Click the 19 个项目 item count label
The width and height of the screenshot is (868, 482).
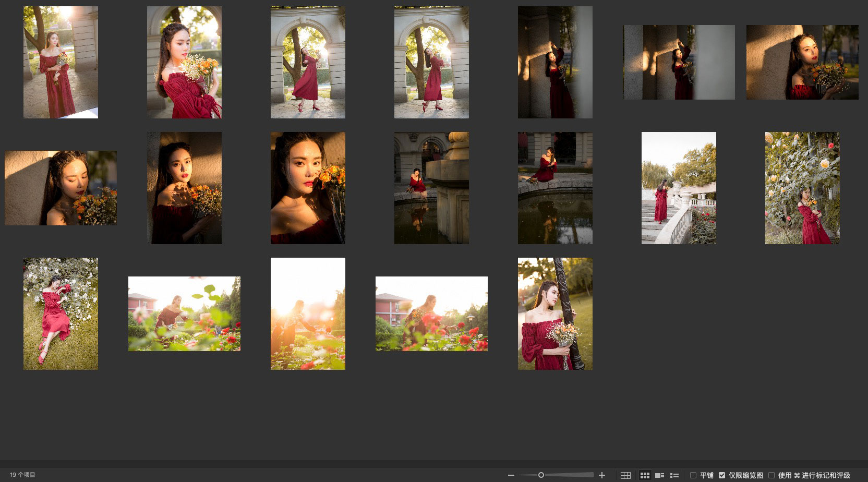coord(22,475)
